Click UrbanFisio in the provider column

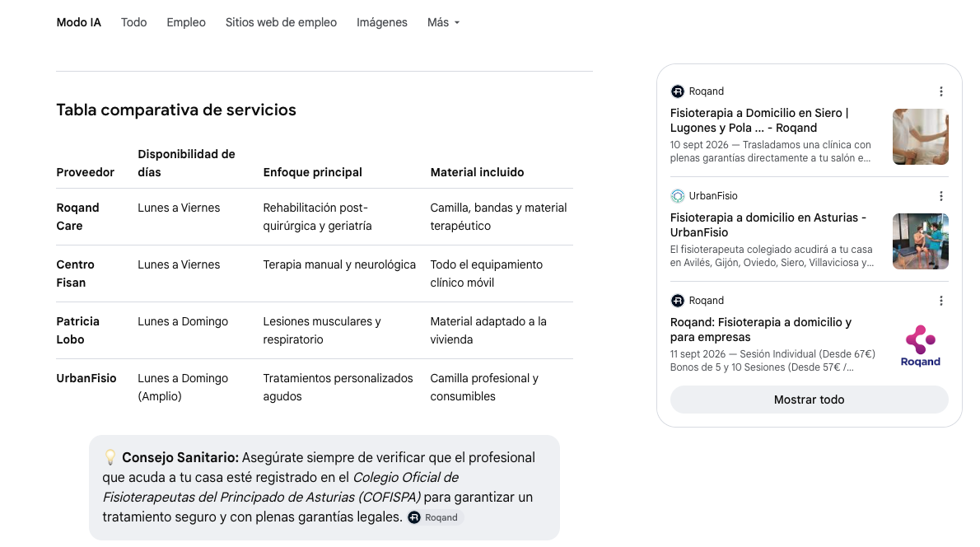point(86,378)
